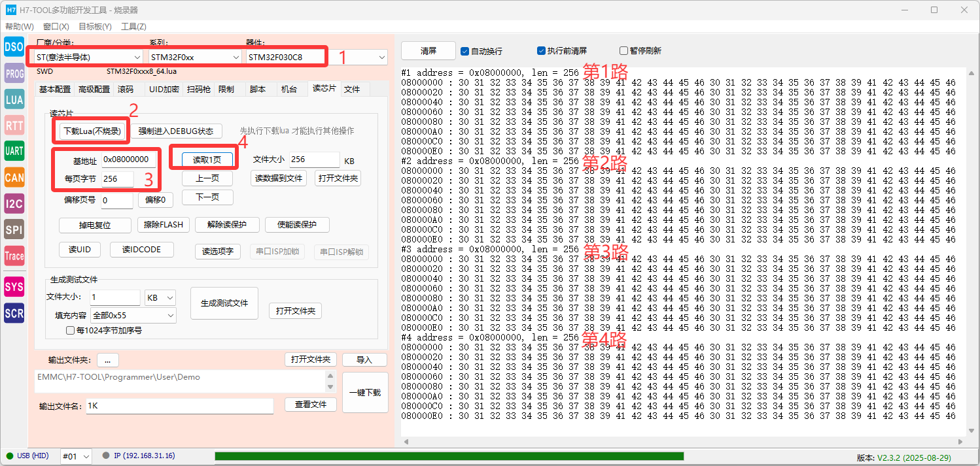The width and height of the screenshot is (980, 466).
Task: Switch to the 滚码 tab
Action: point(126,90)
